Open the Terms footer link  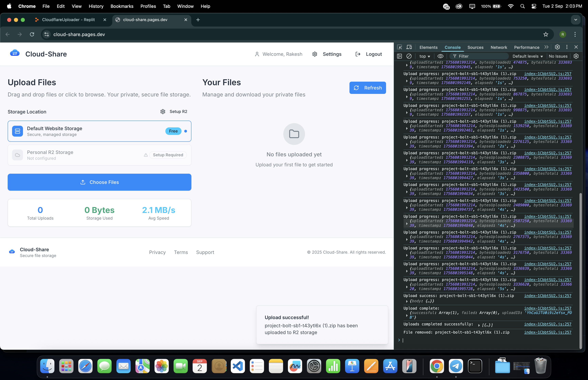coord(181,252)
